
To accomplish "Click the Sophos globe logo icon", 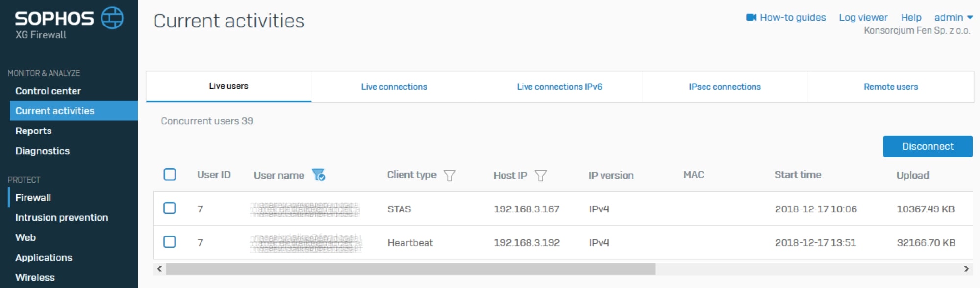I will point(112,18).
